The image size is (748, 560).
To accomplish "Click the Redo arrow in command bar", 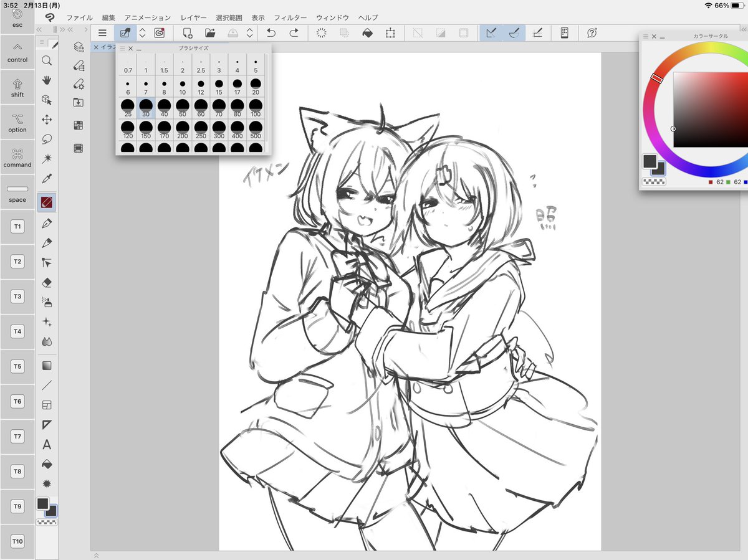I will (294, 33).
